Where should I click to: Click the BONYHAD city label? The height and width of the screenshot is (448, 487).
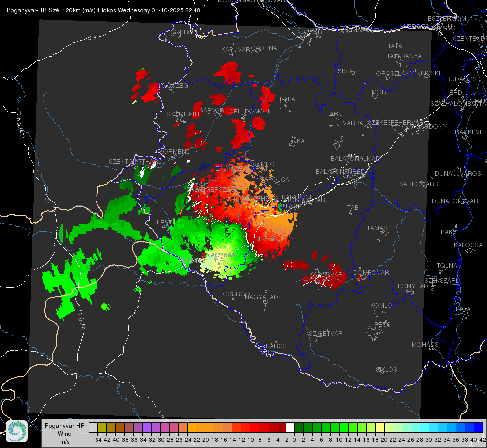click(413, 286)
